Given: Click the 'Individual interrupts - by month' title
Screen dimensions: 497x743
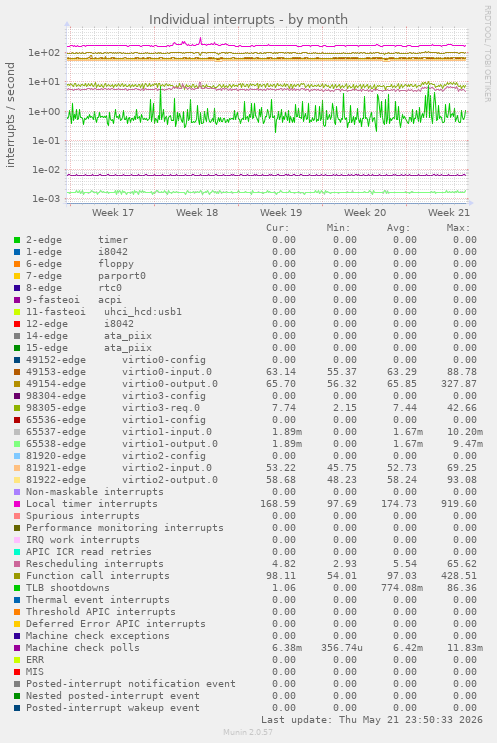Looking at the screenshot, I should point(248,20).
